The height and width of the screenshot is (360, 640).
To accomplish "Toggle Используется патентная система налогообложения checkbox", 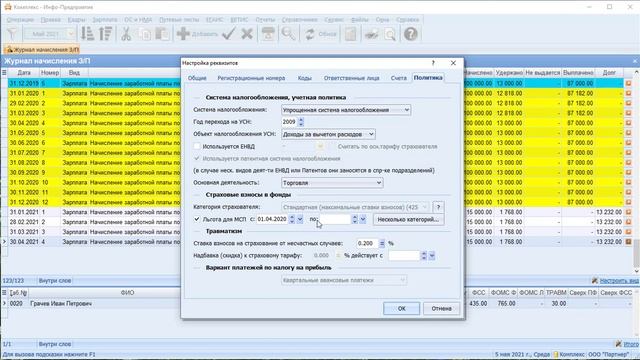I will click(x=197, y=158).
